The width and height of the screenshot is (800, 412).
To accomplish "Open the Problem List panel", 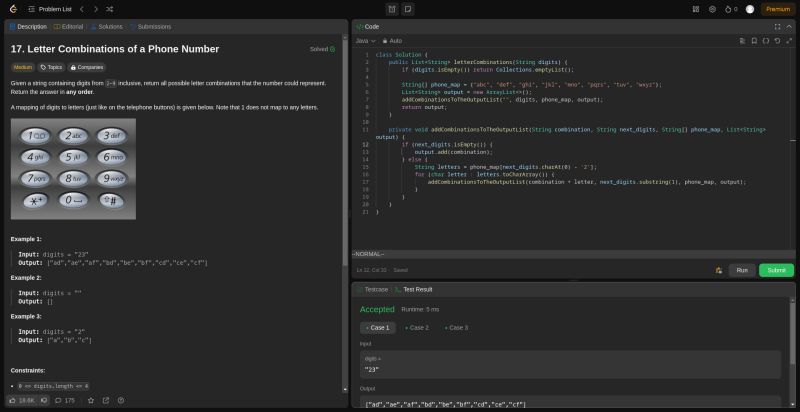I will (x=50, y=9).
